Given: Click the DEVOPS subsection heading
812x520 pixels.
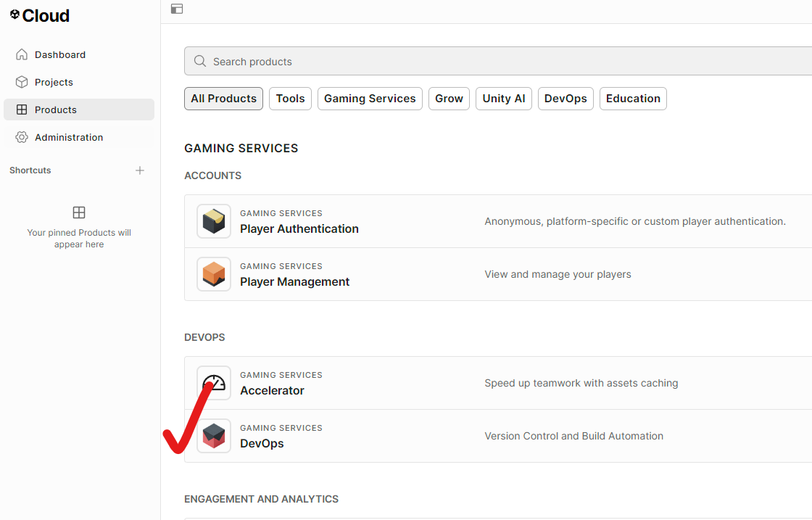Looking at the screenshot, I should tap(204, 337).
